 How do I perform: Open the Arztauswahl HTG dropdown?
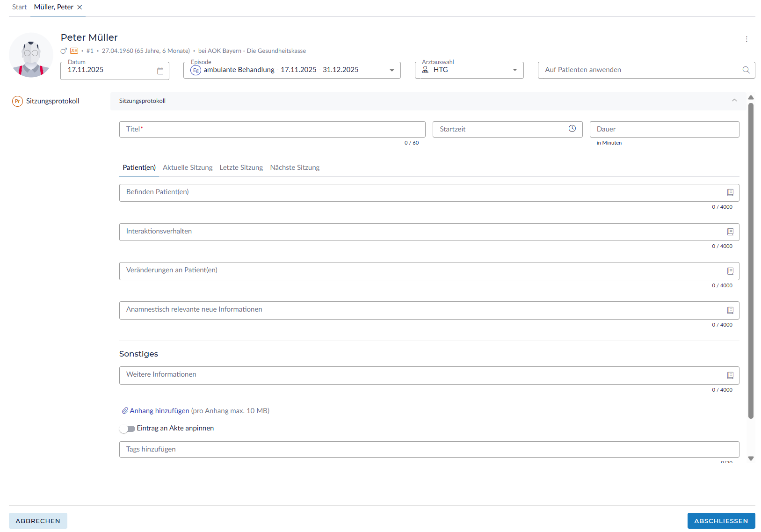[515, 70]
